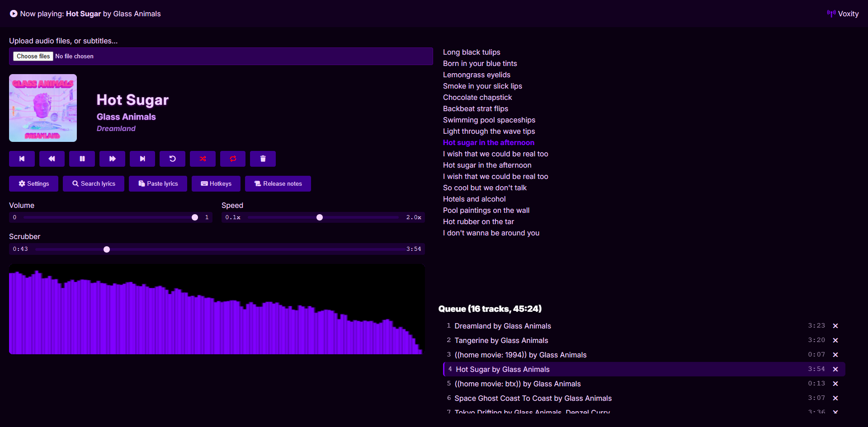Click the 3:54 total time label by the scrubber
868x427 pixels.
(414, 249)
